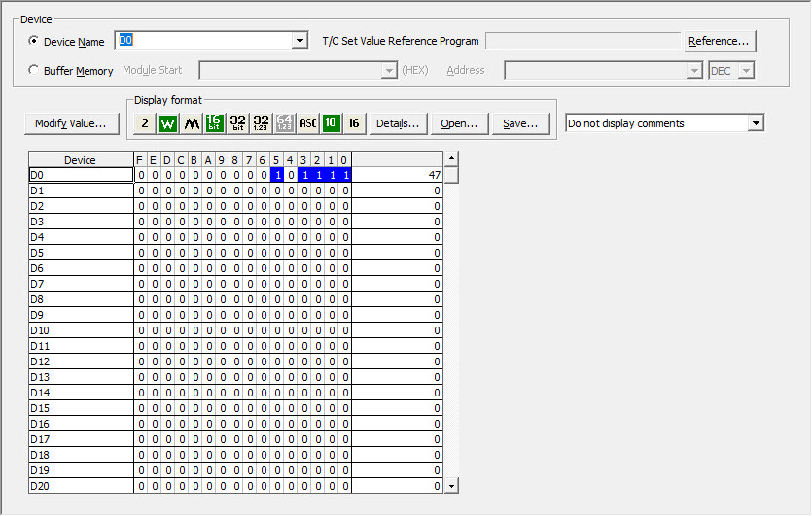Click the scrollbar up arrow of device table

[451, 158]
